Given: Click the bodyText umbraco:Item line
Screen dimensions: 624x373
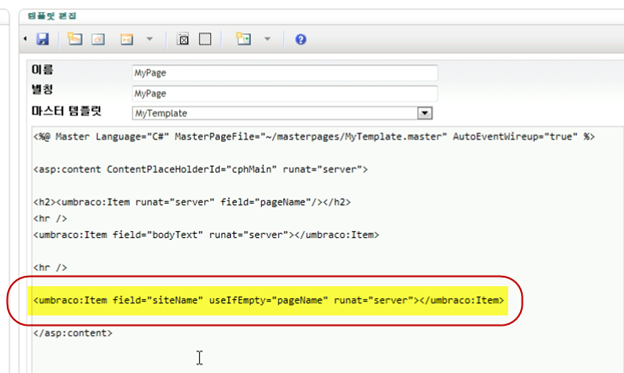Looking at the screenshot, I should (206, 234).
